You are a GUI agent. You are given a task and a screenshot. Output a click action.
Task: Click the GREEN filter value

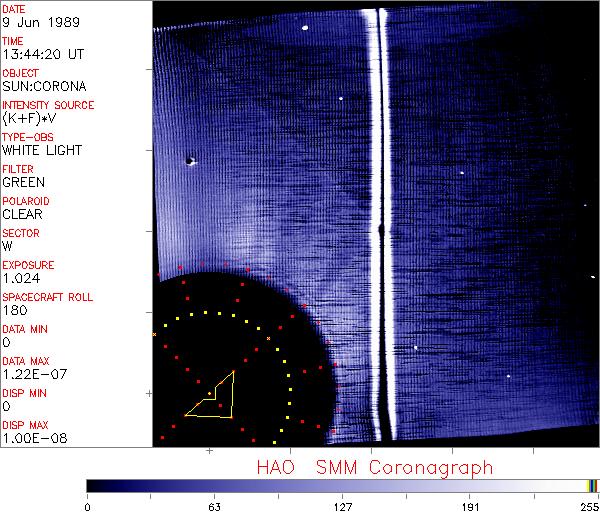[x=23, y=182]
